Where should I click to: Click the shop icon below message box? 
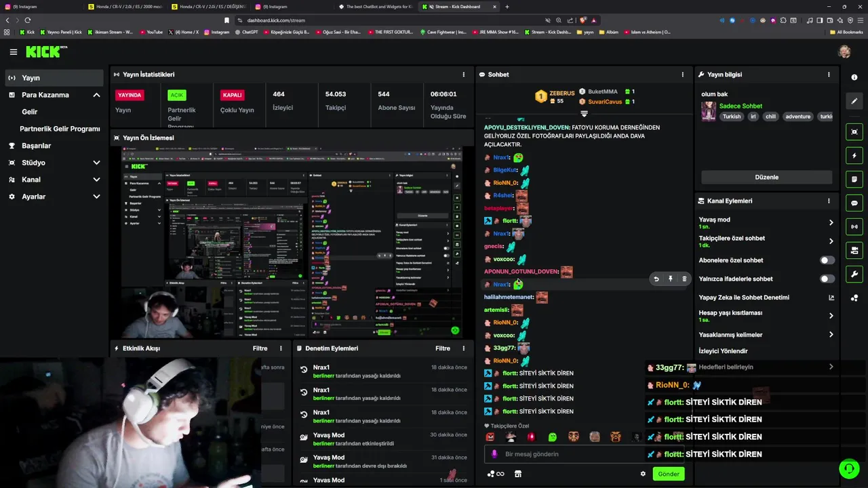[518, 474]
